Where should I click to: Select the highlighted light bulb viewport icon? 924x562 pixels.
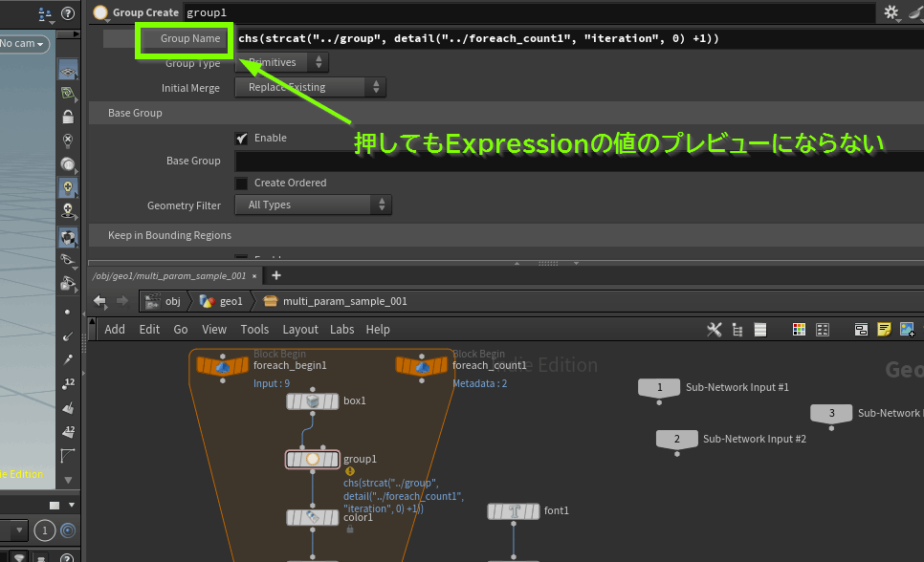click(x=68, y=187)
